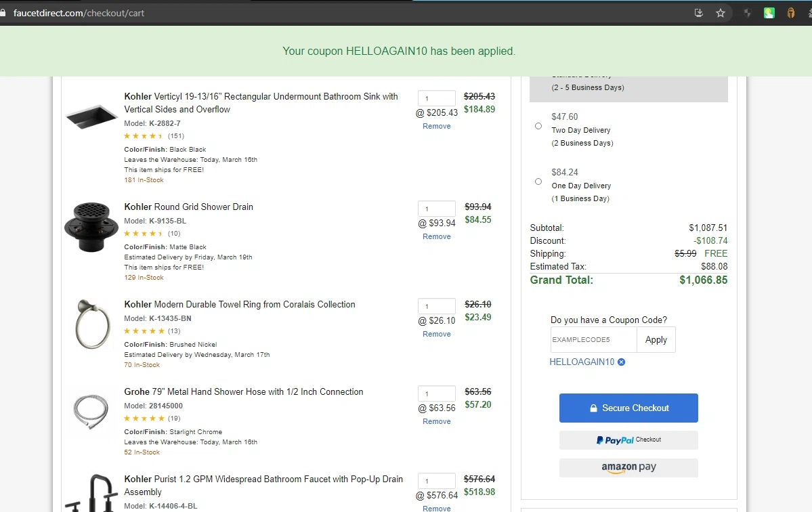Select Two Day Delivery radio option
This screenshot has width=812, height=512.
tap(538, 126)
